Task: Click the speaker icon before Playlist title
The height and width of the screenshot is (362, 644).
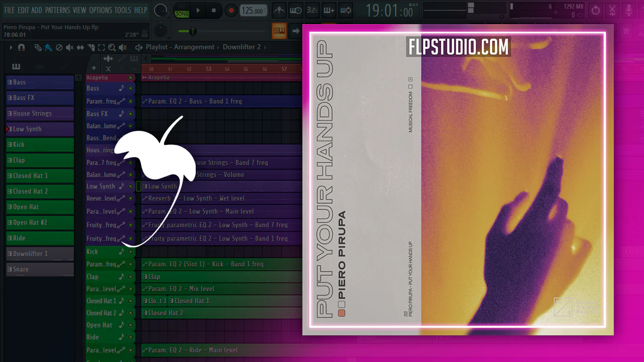Action: tap(138, 47)
